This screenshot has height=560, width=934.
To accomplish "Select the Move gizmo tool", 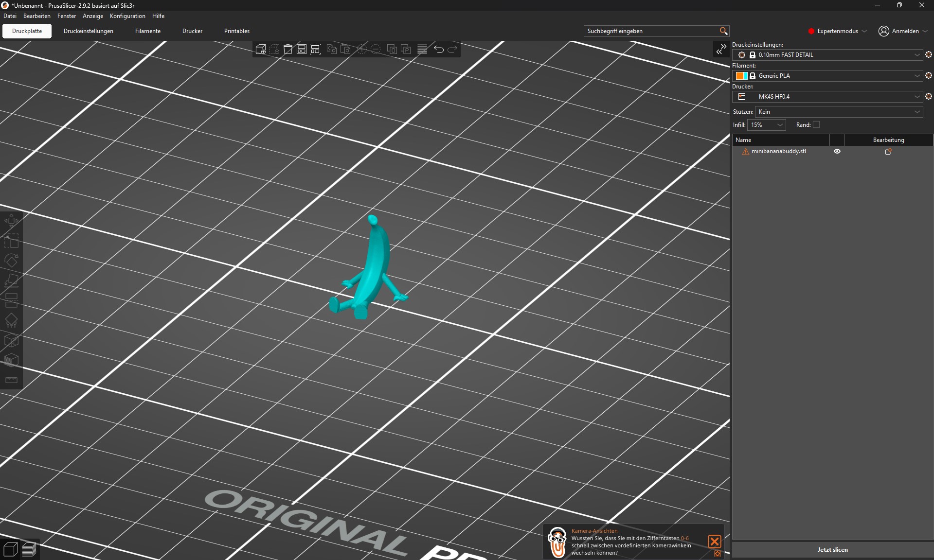I will pyautogui.click(x=11, y=221).
